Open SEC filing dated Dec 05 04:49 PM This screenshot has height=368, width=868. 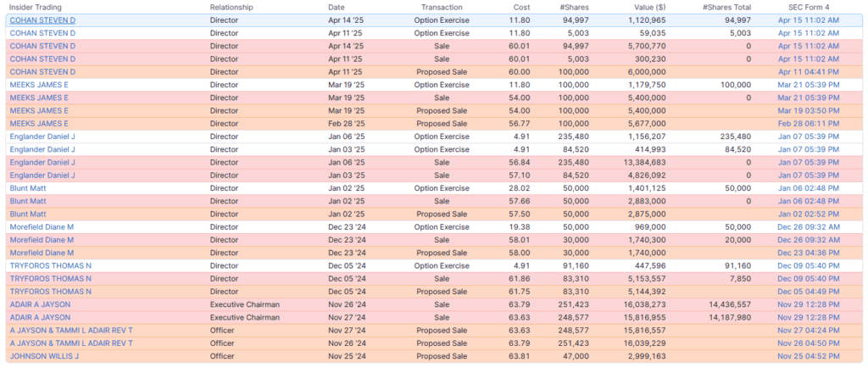(x=808, y=292)
